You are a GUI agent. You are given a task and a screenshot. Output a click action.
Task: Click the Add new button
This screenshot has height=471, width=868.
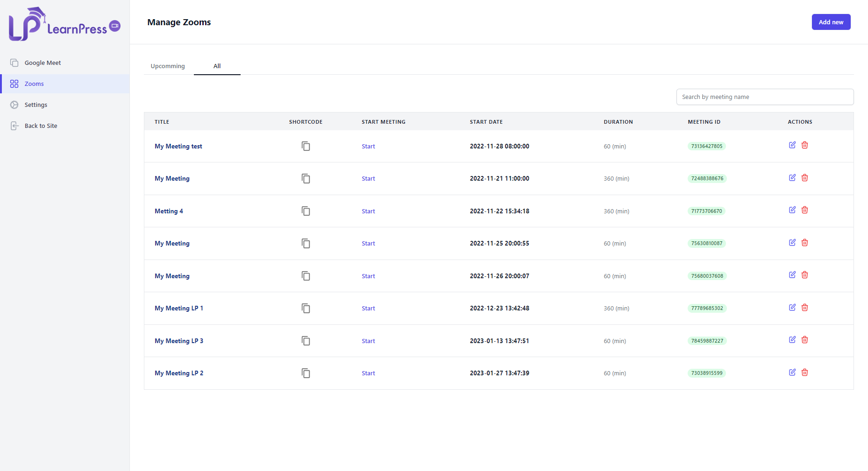point(831,22)
